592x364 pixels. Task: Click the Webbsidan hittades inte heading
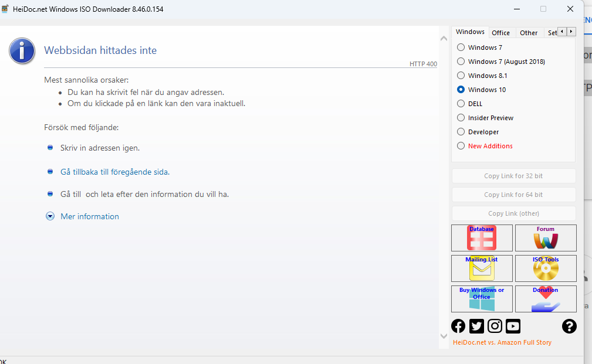(x=100, y=50)
